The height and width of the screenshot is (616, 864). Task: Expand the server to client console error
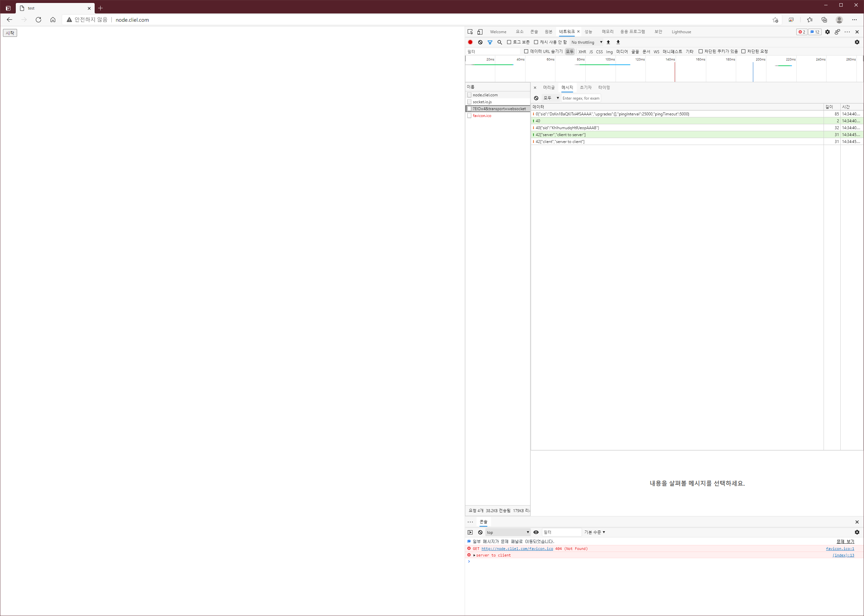[x=474, y=555]
